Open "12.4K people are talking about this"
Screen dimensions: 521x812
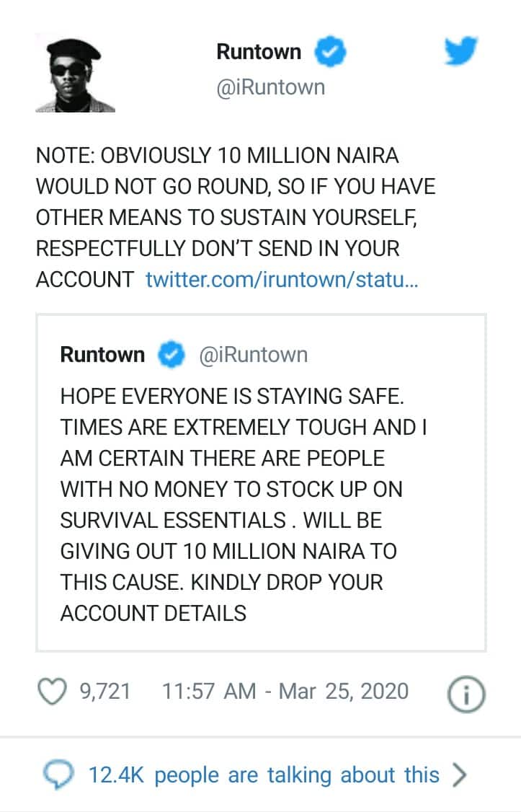pyautogui.click(x=264, y=775)
